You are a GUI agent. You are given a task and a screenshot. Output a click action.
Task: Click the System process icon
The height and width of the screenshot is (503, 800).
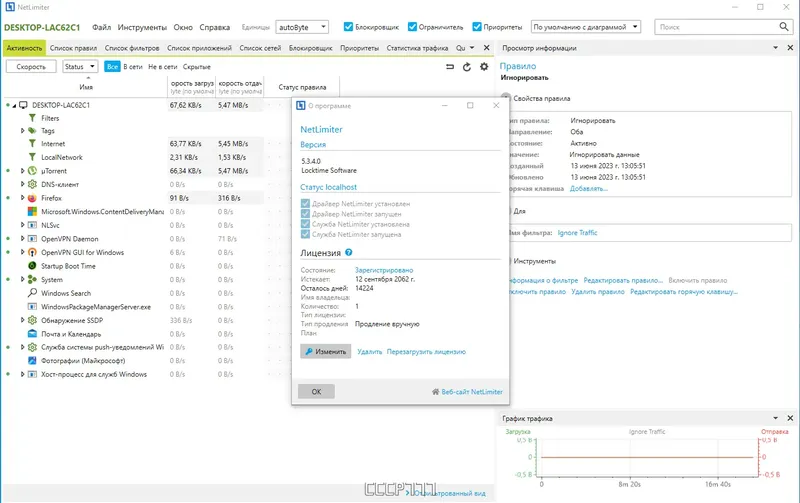(x=32, y=280)
